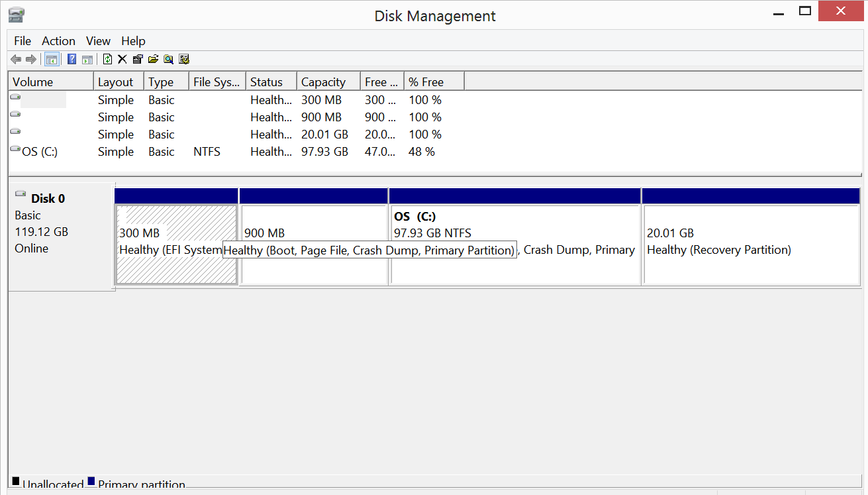Click the 48 % free cell

(x=422, y=152)
